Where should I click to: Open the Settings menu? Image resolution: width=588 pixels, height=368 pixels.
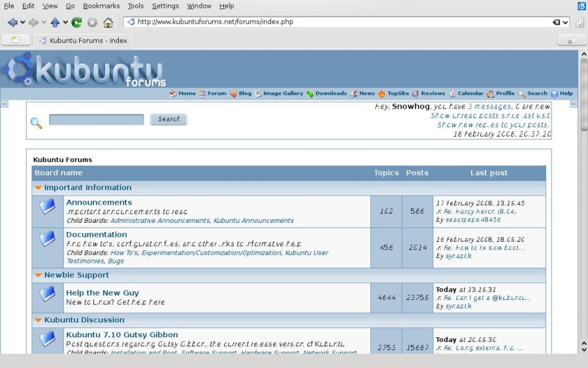coord(165,6)
